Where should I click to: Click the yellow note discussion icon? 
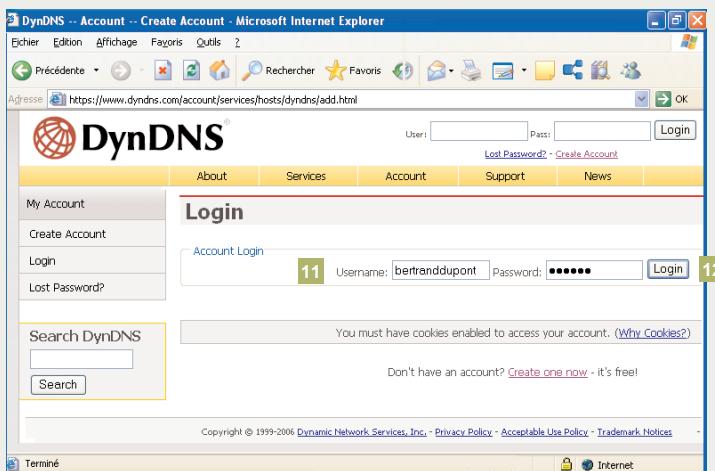coord(544,71)
